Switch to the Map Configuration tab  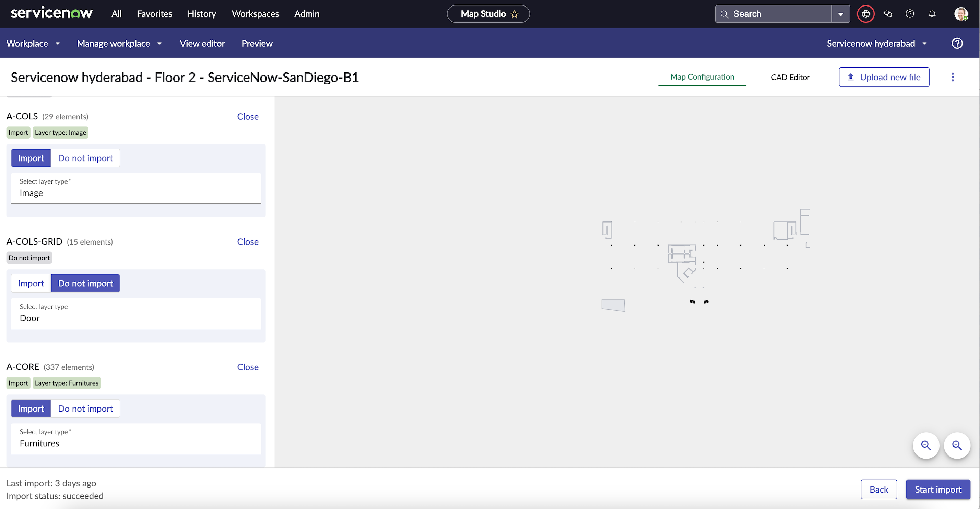tap(702, 77)
